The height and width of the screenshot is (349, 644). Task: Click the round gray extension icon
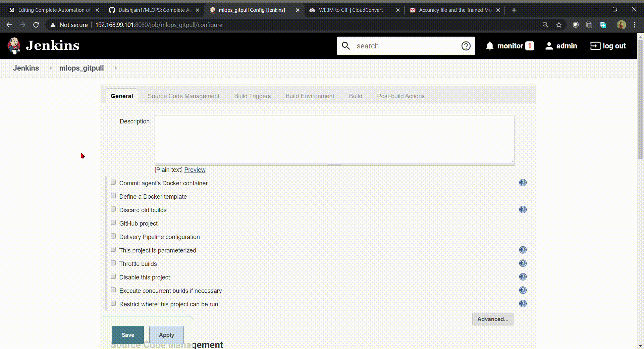576,25
